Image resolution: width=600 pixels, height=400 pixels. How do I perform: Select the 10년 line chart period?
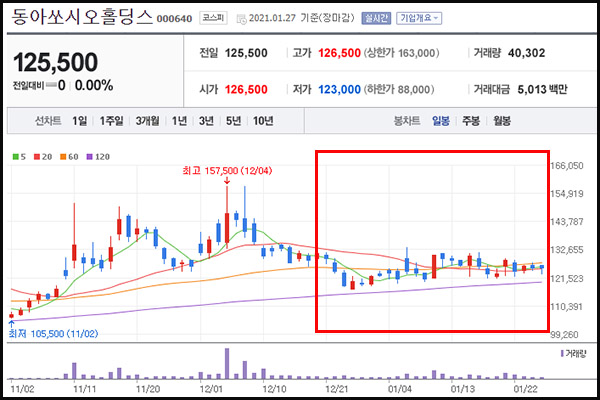(x=263, y=121)
